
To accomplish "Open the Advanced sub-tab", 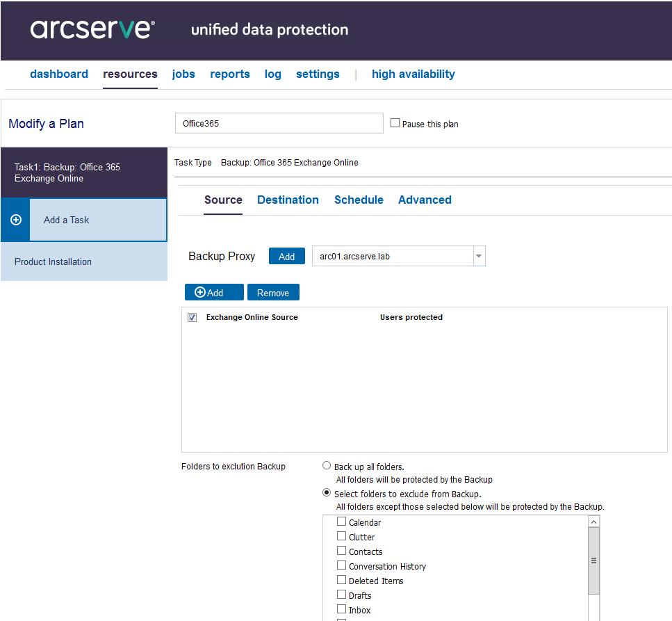I will [x=425, y=200].
